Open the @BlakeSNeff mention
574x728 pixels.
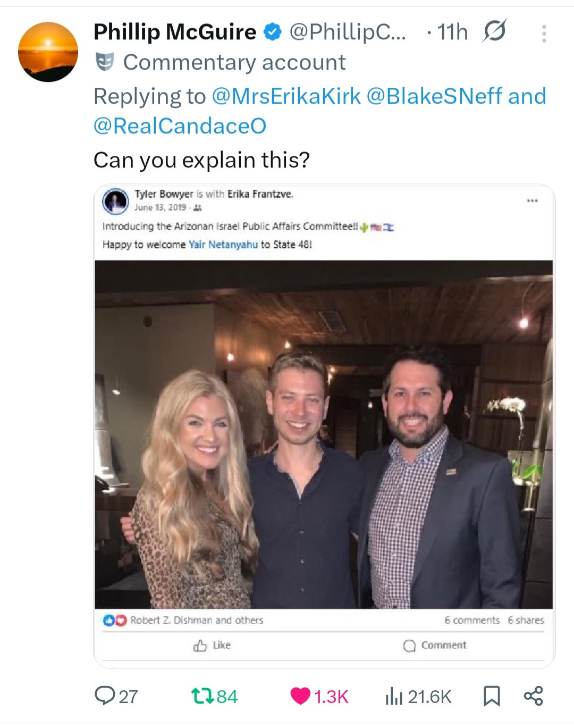(434, 96)
